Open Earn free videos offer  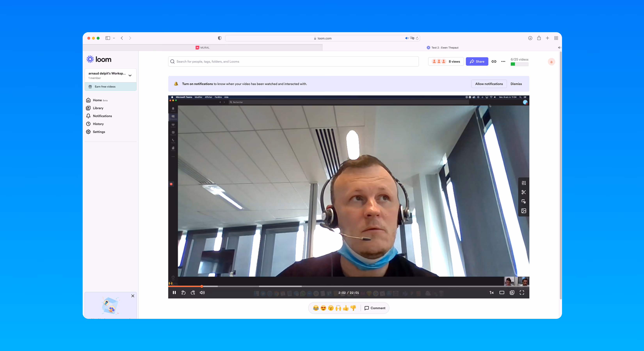coord(110,86)
